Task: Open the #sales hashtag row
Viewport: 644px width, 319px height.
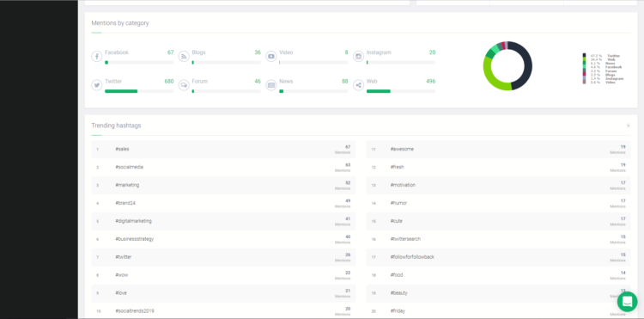Action: (223, 150)
